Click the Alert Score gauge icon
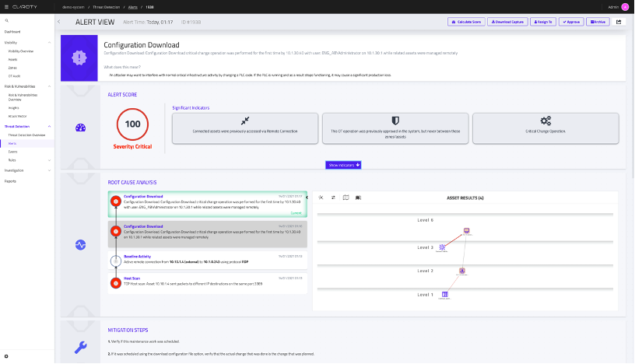 (81, 128)
